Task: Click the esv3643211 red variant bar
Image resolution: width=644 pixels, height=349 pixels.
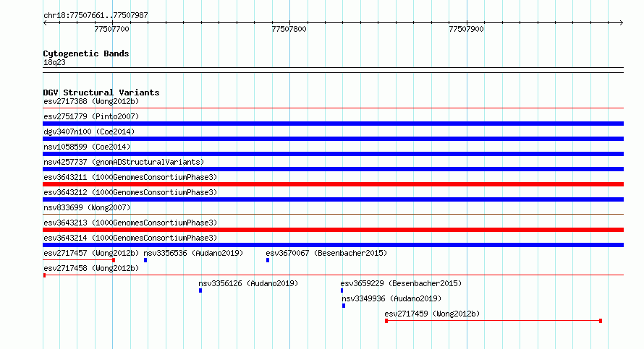Action: [333, 184]
